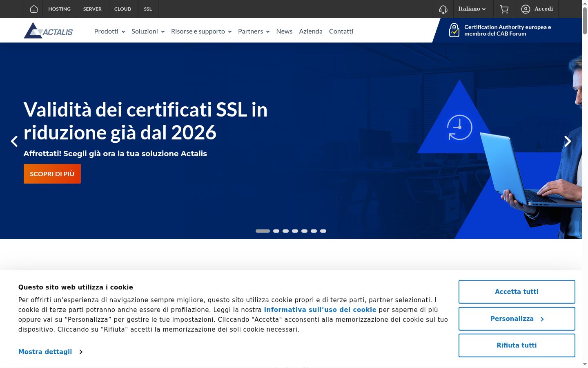Screen dimensions: 588x368
Task: Select the first carousel slide indicator
Action: click(x=263, y=231)
